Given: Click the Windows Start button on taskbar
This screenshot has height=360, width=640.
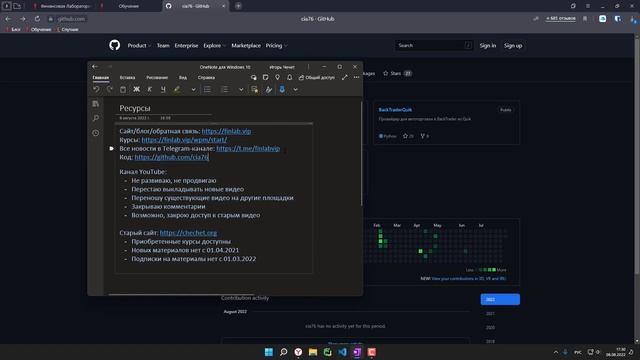Looking at the screenshot, I should 269,352.
